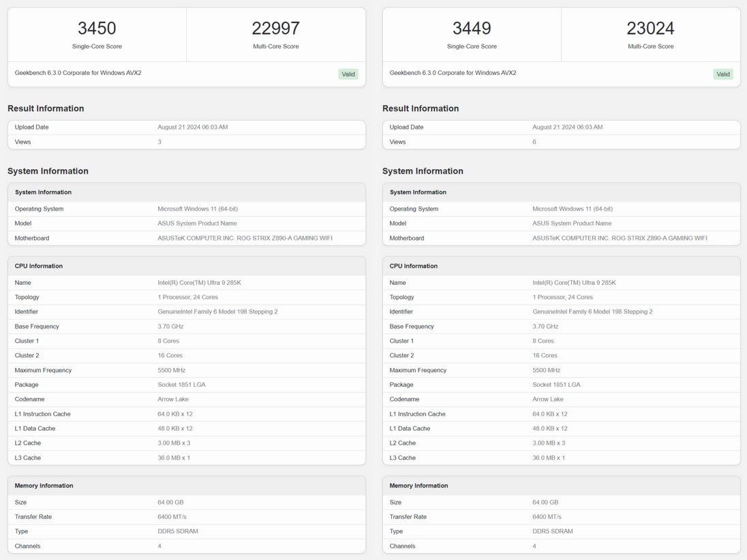Click the 3449 single-core score
The width and height of the screenshot is (747, 560).
tap(472, 29)
